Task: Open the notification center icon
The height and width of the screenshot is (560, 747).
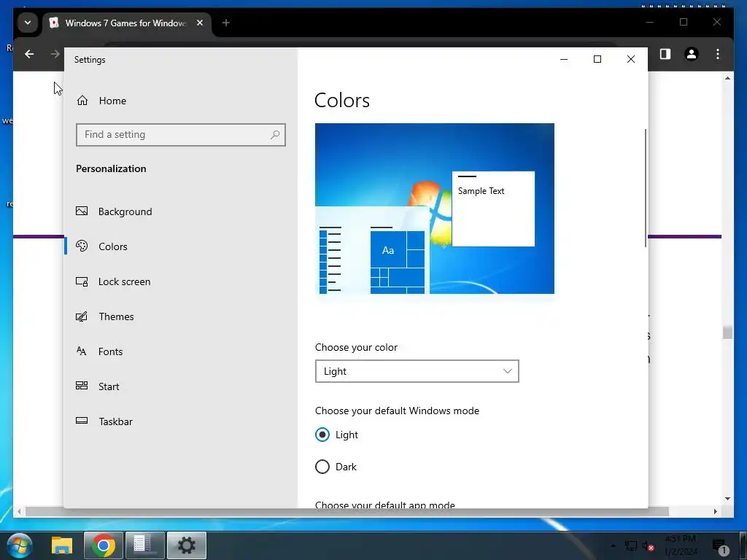Action: [720, 546]
